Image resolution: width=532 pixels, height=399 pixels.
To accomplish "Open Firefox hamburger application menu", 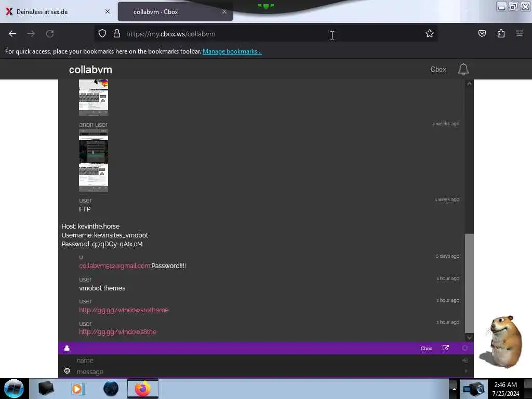I will pyautogui.click(x=520, y=33).
